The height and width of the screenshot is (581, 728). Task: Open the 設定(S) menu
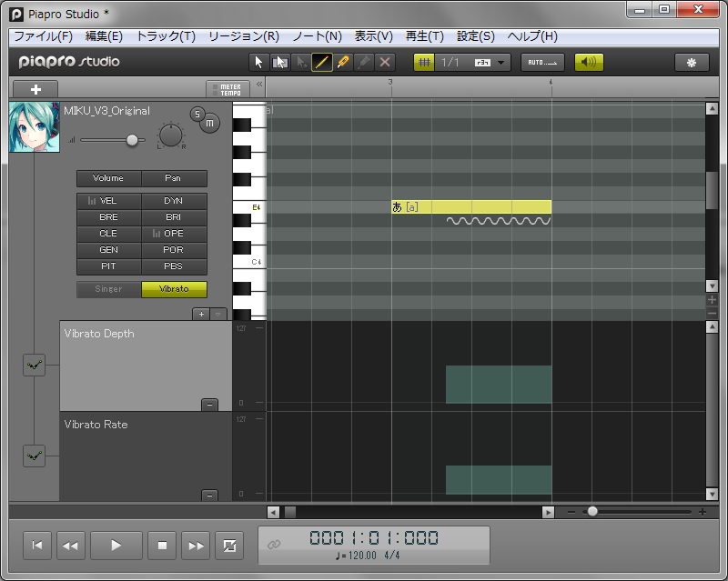point(476,36)
